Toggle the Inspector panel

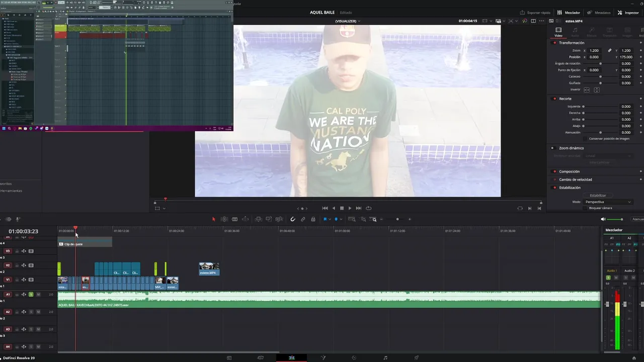point(628,13)
